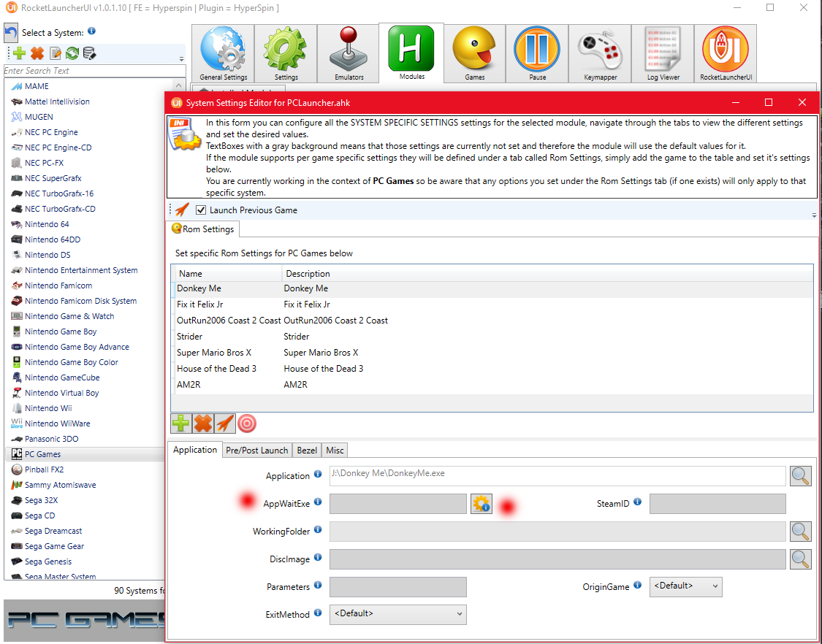
Task: Select Nintendo GameCube in systems list
Action: (62, 377)
